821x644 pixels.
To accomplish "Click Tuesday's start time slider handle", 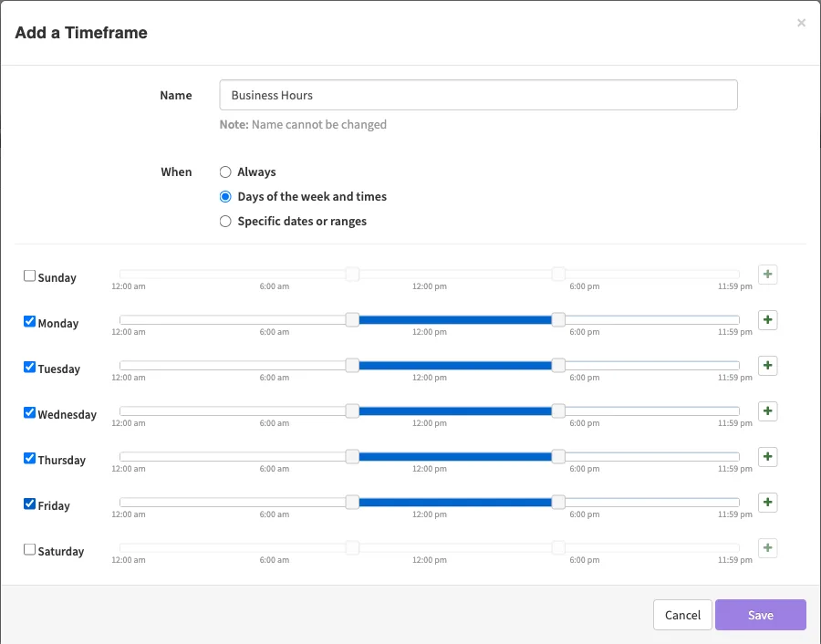I will coord(352,366).
